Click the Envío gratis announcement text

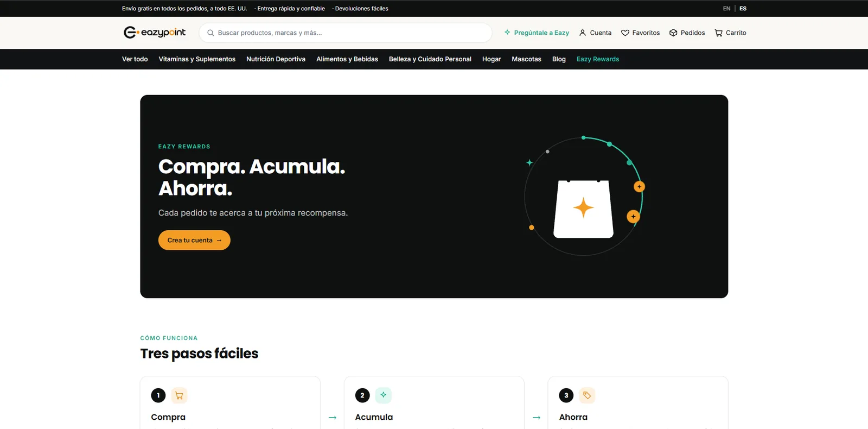184,9
